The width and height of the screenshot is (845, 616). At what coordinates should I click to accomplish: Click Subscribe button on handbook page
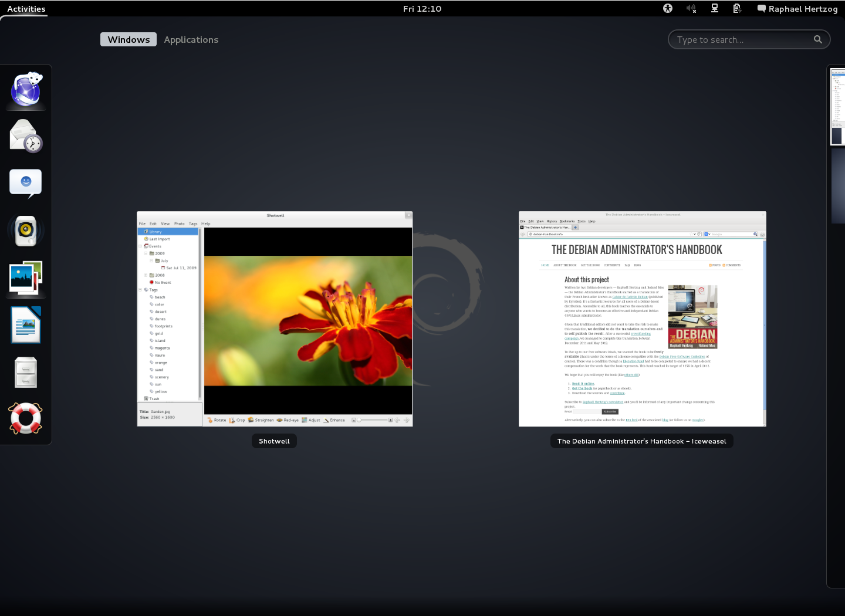pos(610,412)
